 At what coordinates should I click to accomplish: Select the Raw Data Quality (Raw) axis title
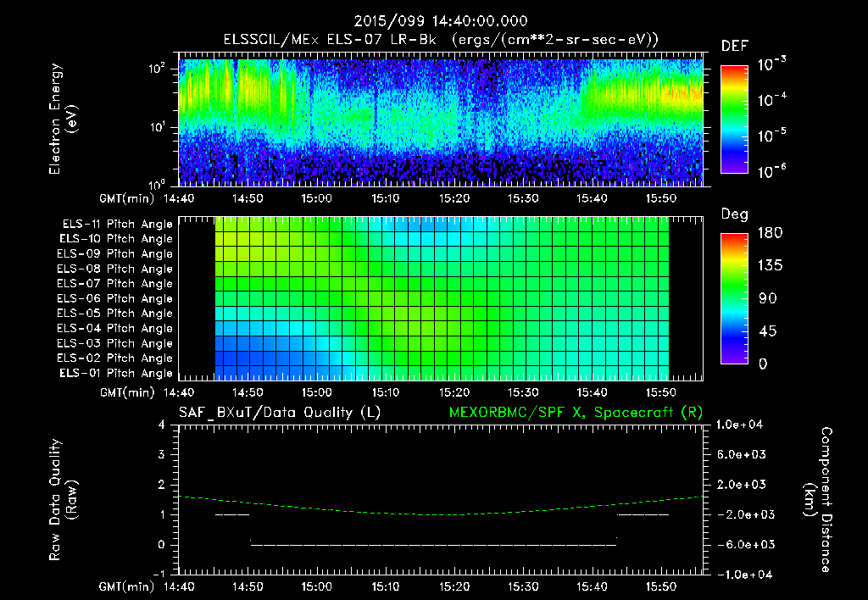[x=63, y=500]
